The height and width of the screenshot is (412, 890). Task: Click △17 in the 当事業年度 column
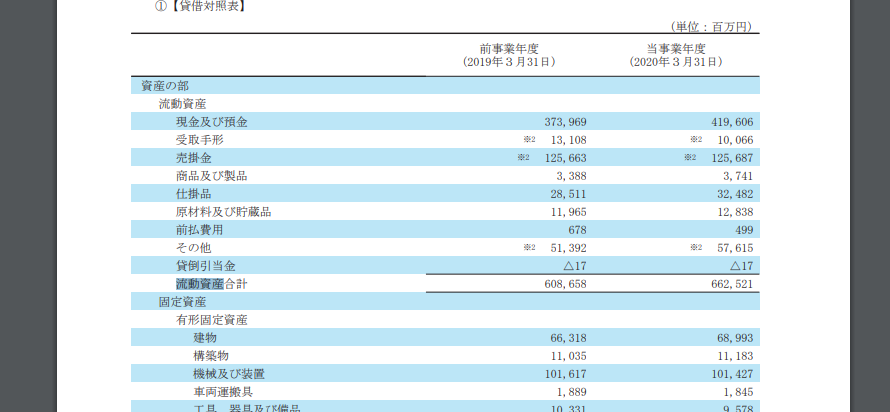[742, 266]
